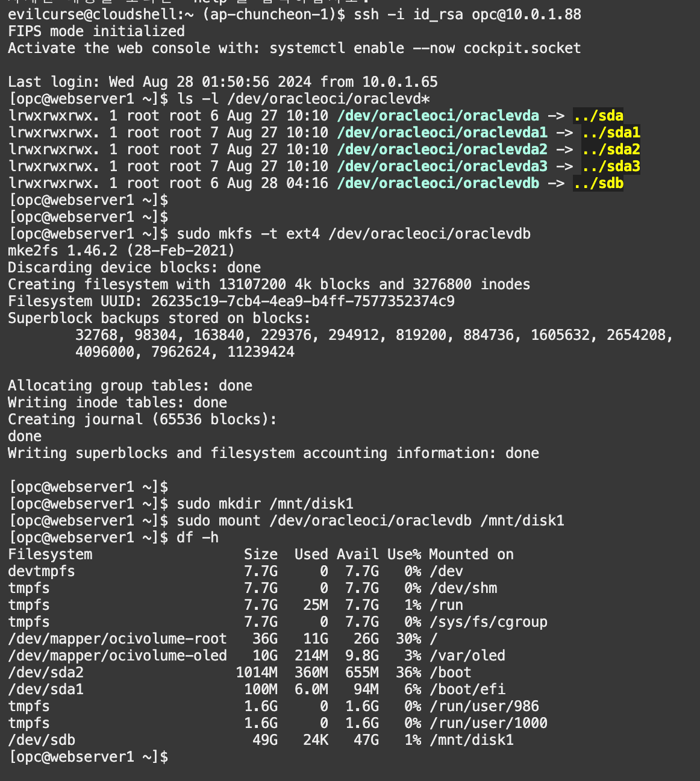Click the mke2fs 1.46.2 version line
Viewport: 700px width, 781px height.
pos(121,251)
